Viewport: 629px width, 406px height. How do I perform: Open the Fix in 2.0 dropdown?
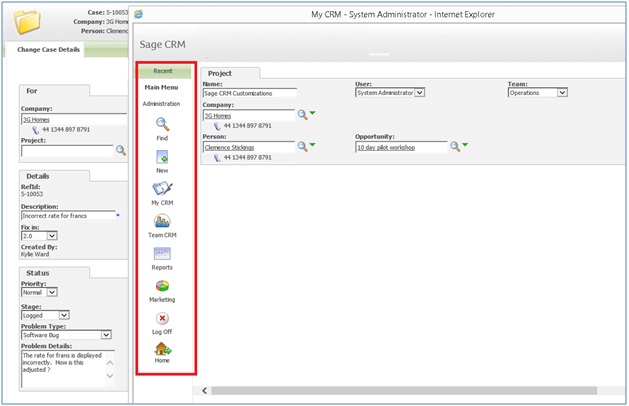(x=53, y=236)
